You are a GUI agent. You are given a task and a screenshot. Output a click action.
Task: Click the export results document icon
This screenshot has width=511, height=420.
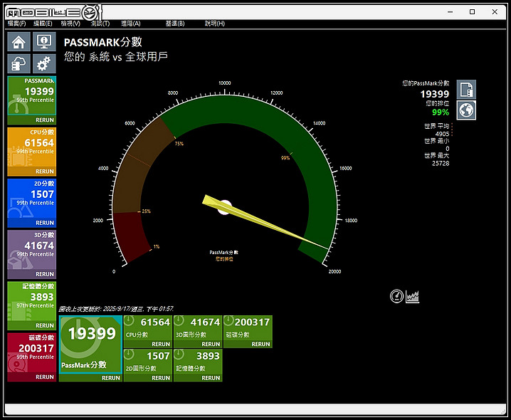[x=466, y=90]
